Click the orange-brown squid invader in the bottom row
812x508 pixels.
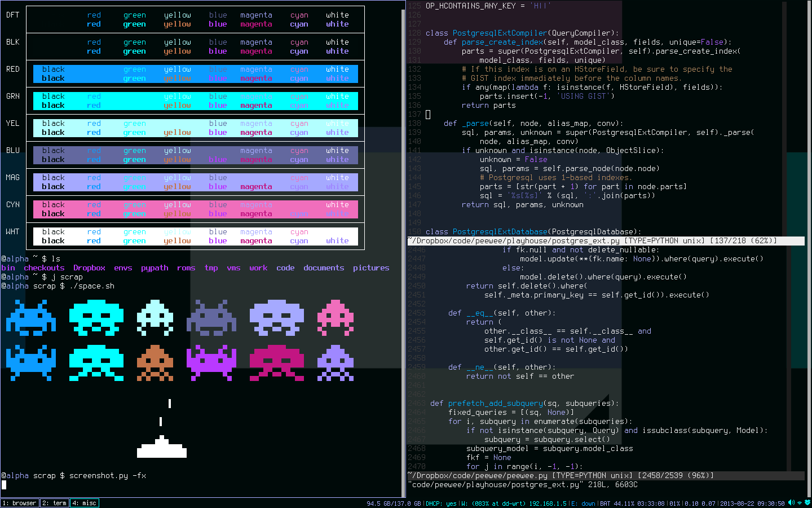[155, 363]
